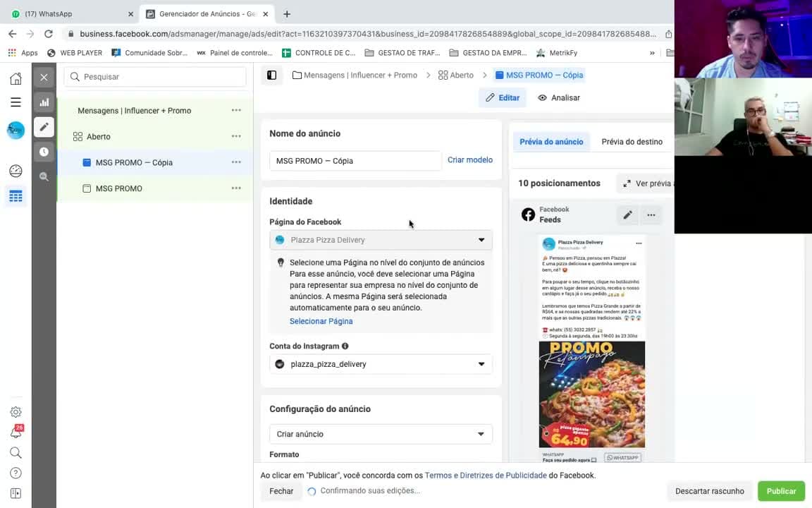
Task: Open the notifications bell with badge
Action: point(16,432)
